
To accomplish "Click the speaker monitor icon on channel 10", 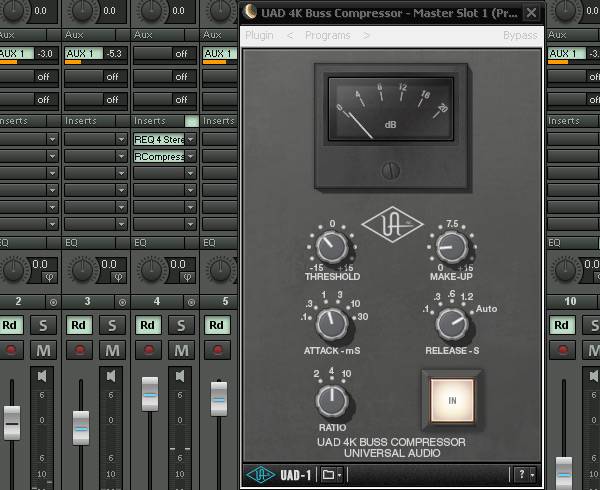I will (593, 376).
